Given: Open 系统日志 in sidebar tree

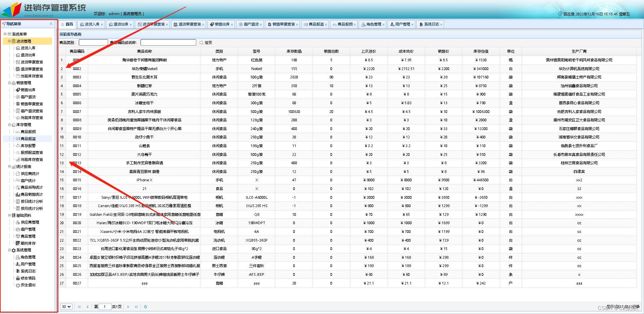Looking at the screenshot, I should click(x=28, y=271).
